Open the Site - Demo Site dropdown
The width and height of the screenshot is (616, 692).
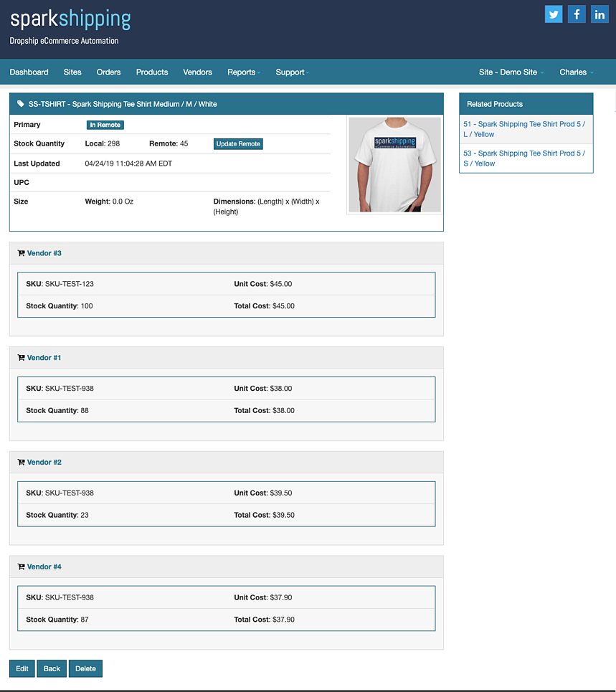click(x=511, y=72)
